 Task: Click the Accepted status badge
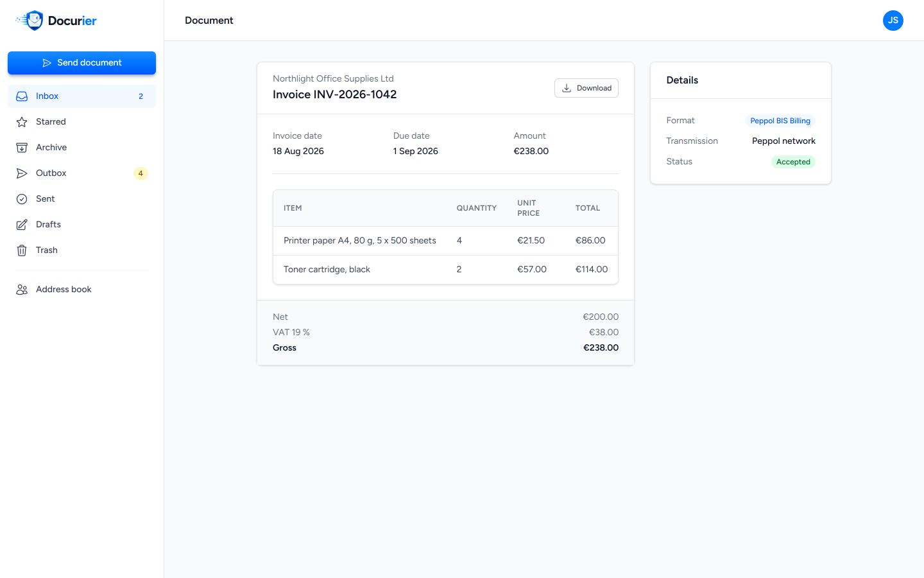(793, 162)
